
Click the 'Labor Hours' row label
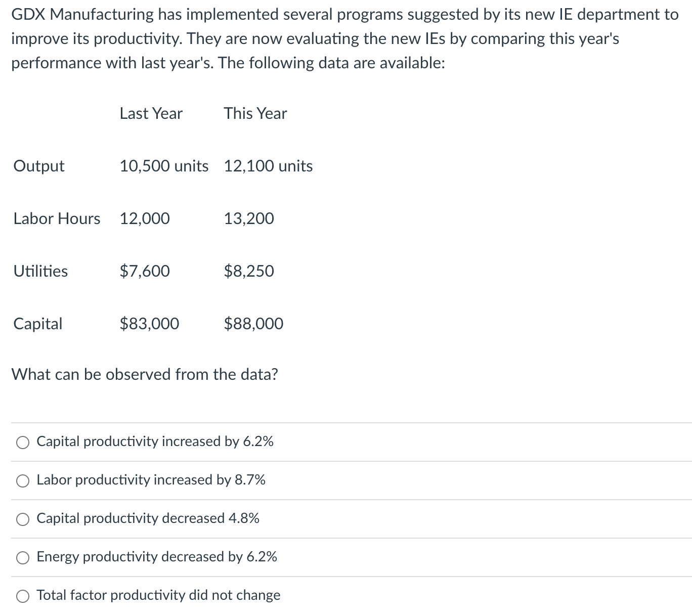[x=57, y=219]
